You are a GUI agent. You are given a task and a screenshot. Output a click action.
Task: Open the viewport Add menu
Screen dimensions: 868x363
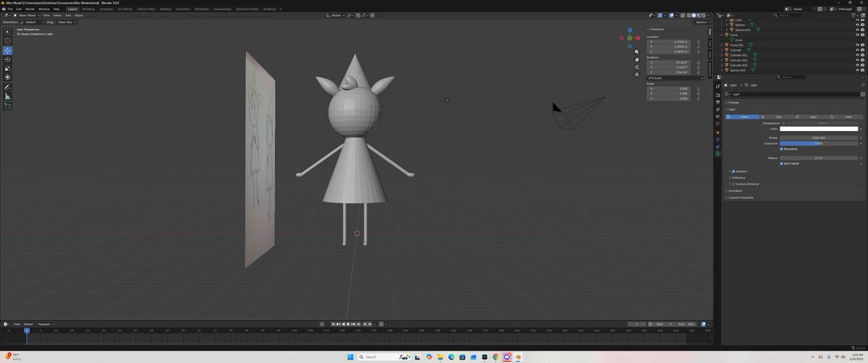tap(68, 14)
